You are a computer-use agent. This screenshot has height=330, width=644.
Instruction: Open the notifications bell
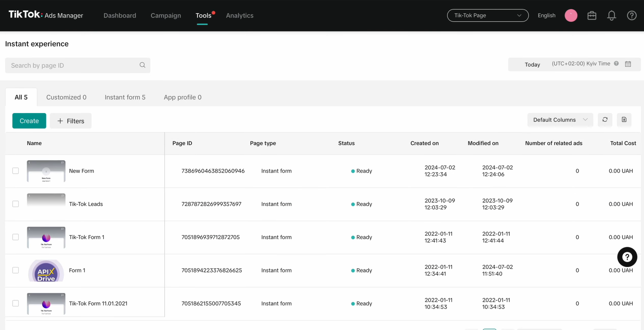point(612,15)
